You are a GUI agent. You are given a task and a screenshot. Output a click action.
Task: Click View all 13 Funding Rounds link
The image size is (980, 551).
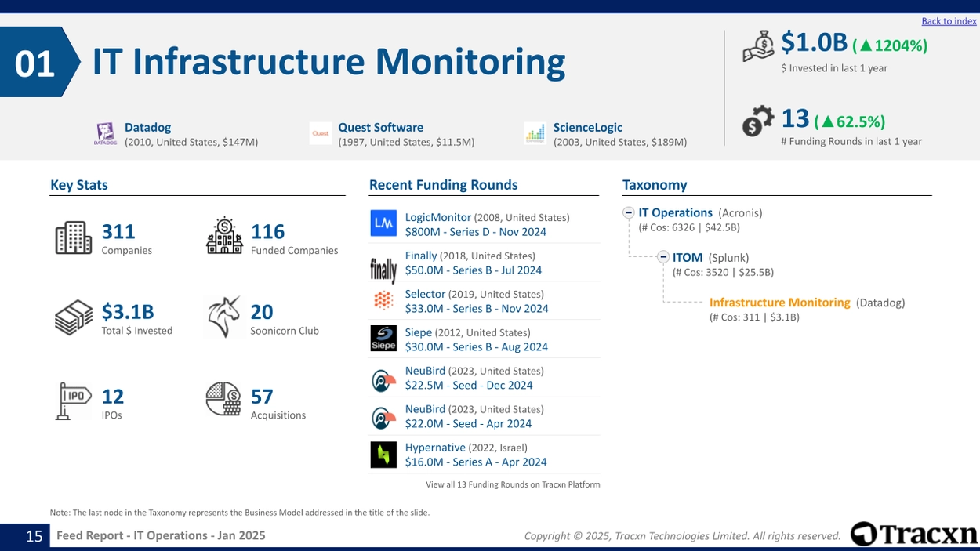tap(513, 484)
